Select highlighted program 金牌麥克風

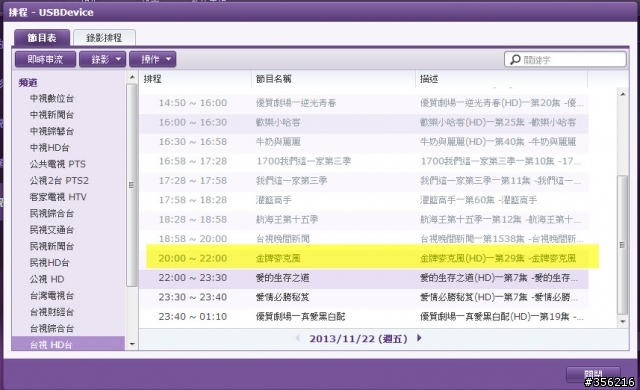click(278, 258)
